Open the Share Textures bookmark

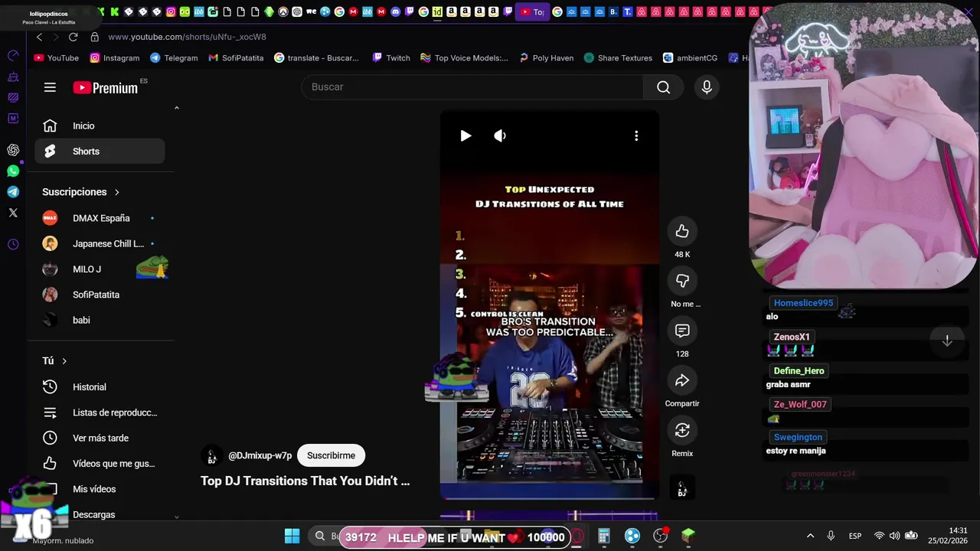[x=618, y=58]
